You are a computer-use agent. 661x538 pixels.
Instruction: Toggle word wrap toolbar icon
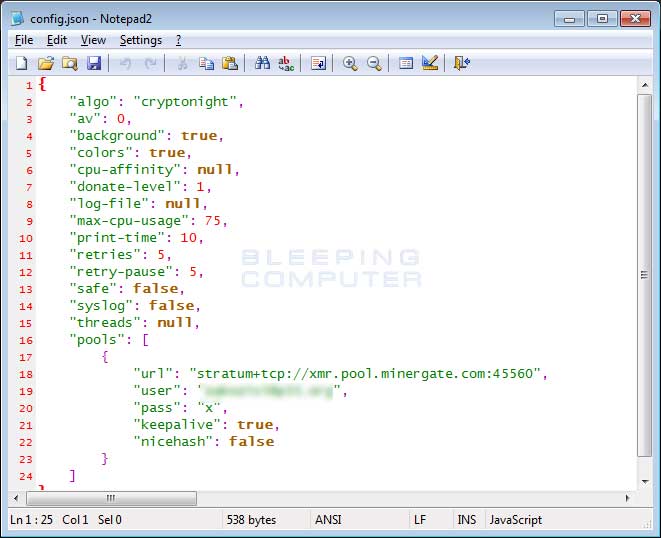[318, 63]
